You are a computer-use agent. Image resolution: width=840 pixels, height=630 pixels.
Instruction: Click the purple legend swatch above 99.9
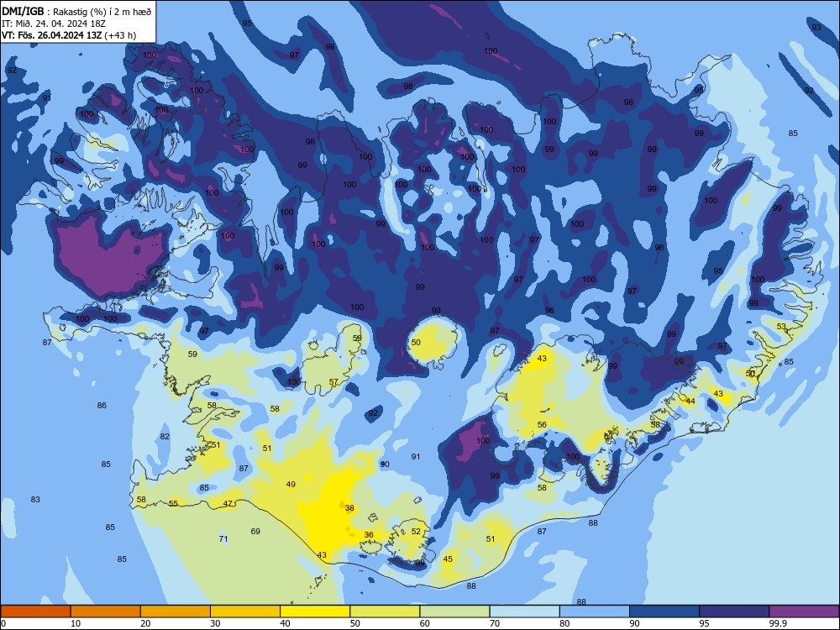pos(804,612)
